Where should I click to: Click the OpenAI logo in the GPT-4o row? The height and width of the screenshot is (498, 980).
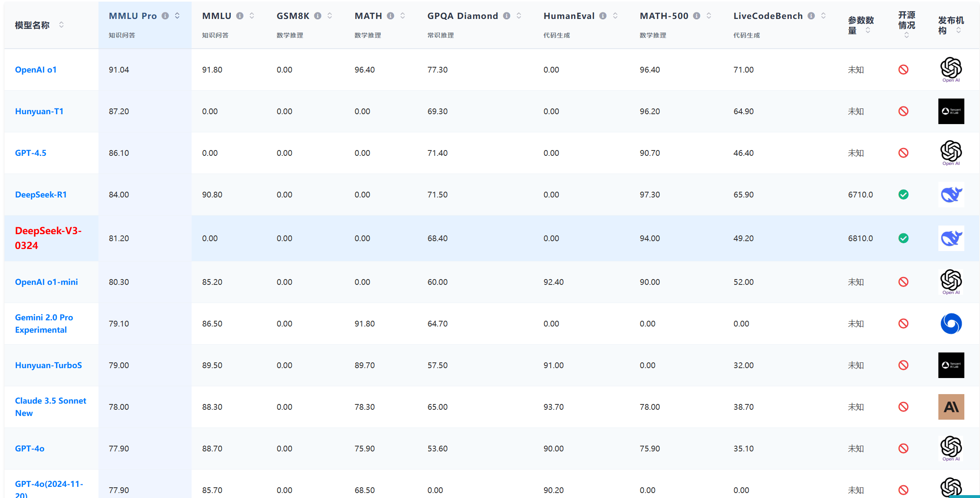pos(951,449)
